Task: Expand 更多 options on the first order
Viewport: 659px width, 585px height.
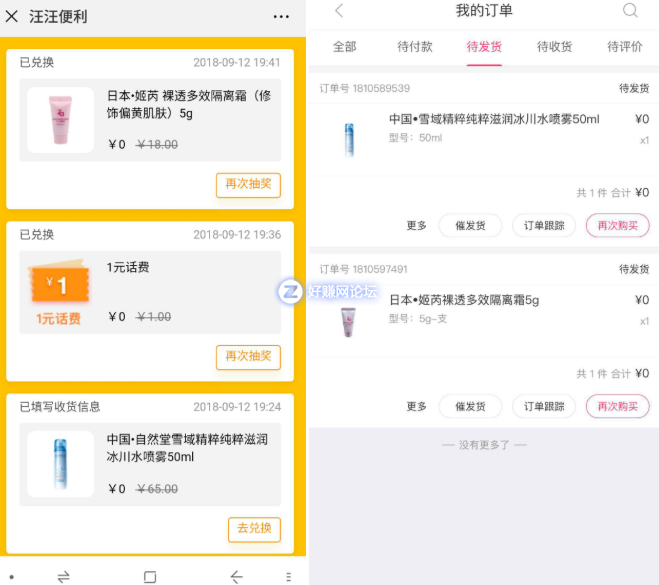Action: [416, 225]
